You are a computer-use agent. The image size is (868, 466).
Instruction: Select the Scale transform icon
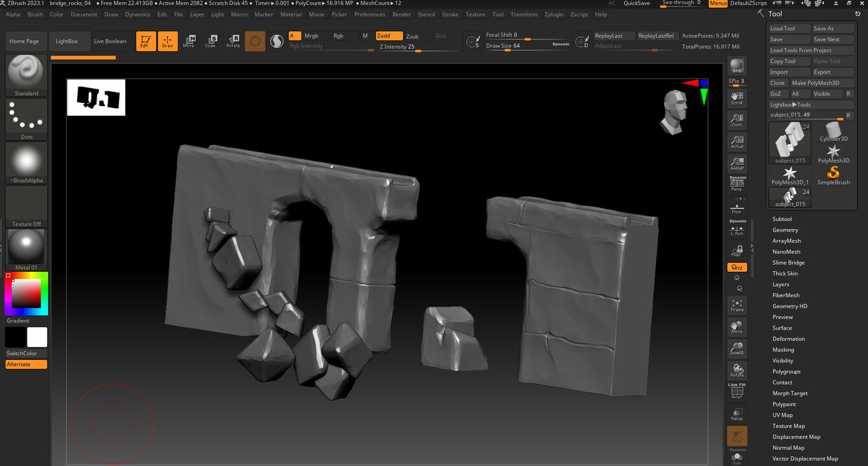(x=211, y=41)
